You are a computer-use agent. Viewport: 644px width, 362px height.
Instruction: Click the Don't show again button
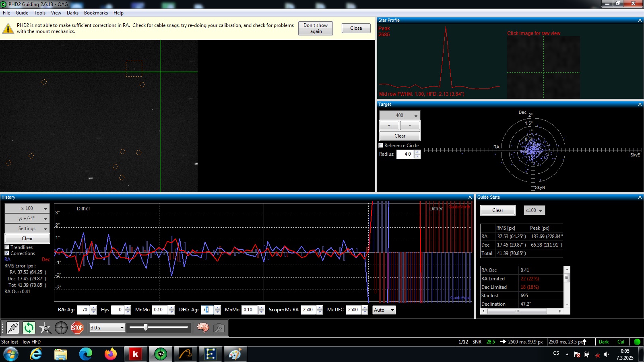tap(316, 28)
